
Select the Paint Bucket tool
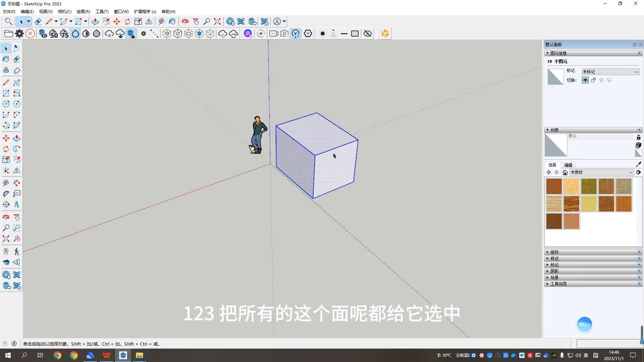6,59
